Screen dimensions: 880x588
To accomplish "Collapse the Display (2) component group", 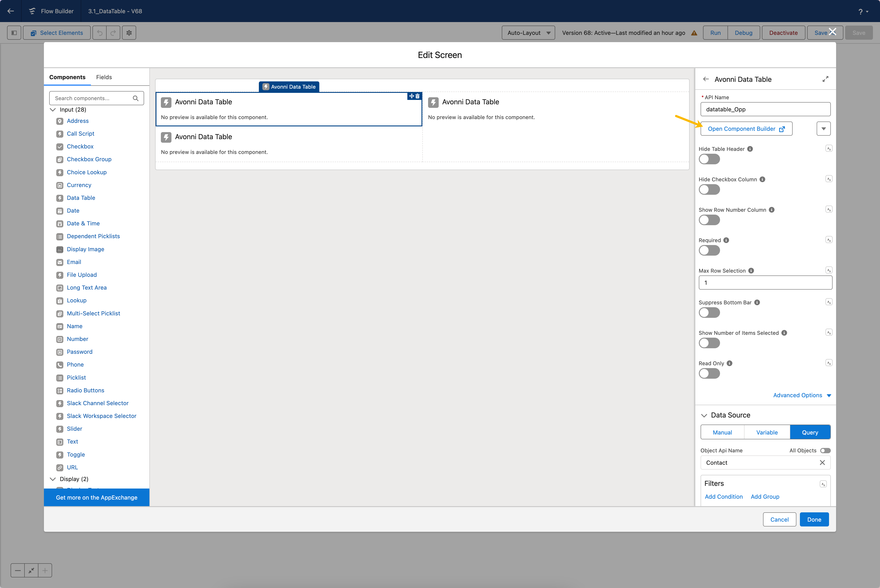I will [x=53, y=479].
